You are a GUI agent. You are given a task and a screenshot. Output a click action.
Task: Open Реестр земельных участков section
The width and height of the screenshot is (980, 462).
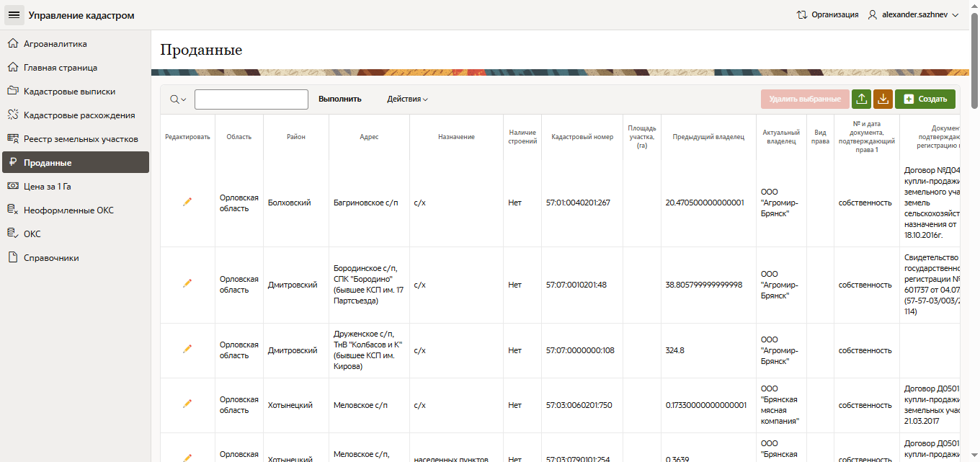pos(80,139)
